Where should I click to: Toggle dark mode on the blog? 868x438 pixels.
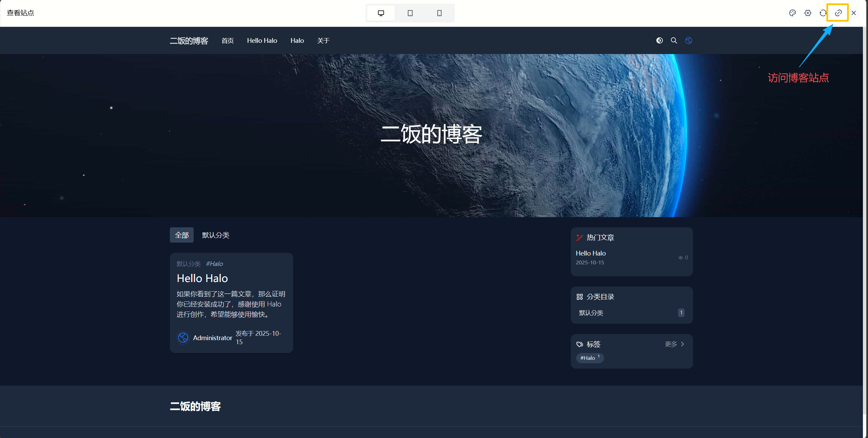pos(659,40)
